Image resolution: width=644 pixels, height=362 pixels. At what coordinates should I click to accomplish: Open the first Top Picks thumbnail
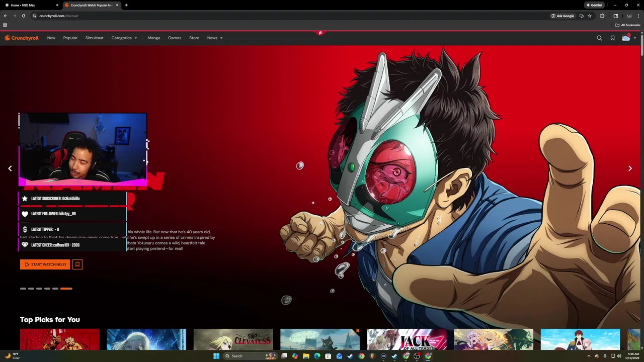[x=60, y=339]
